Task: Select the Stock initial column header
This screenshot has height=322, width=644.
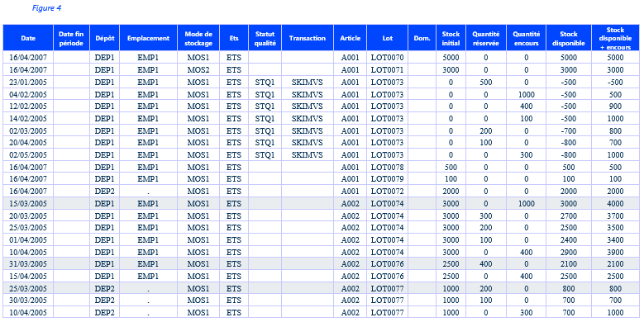Action: 451,38
